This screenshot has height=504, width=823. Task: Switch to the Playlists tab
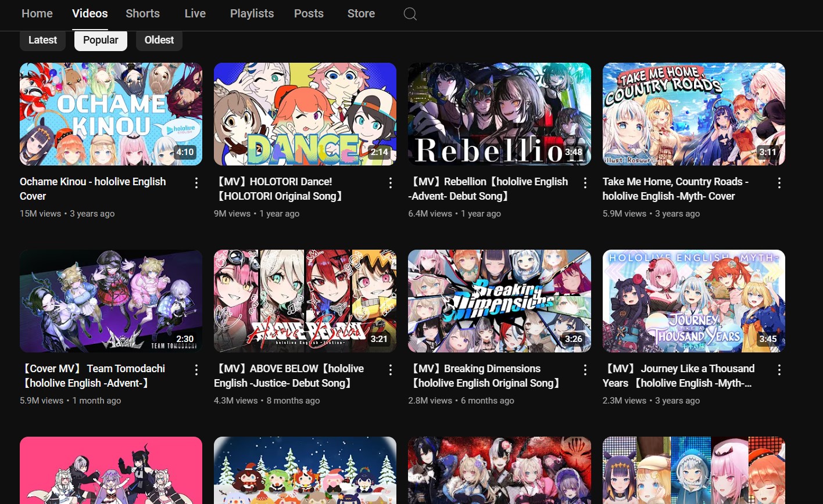(x=252, y=13)
